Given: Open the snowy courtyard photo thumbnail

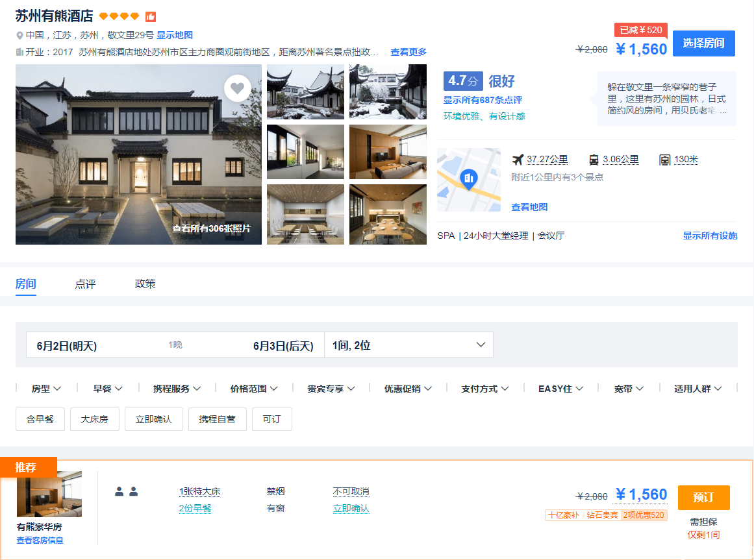Looking at the screenshot, I should click(x=305, y=91).
